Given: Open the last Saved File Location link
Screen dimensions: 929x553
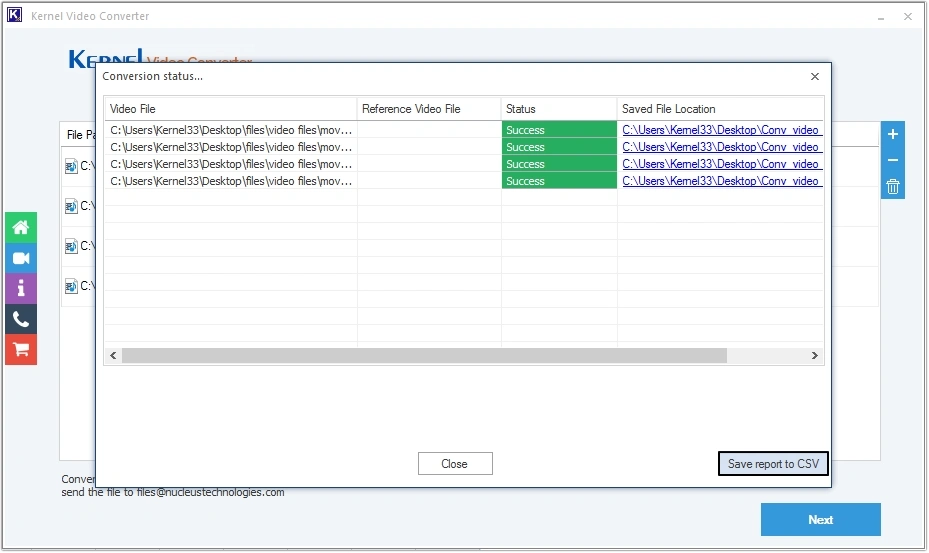Looking at the screenshot, I should [721, 181].
